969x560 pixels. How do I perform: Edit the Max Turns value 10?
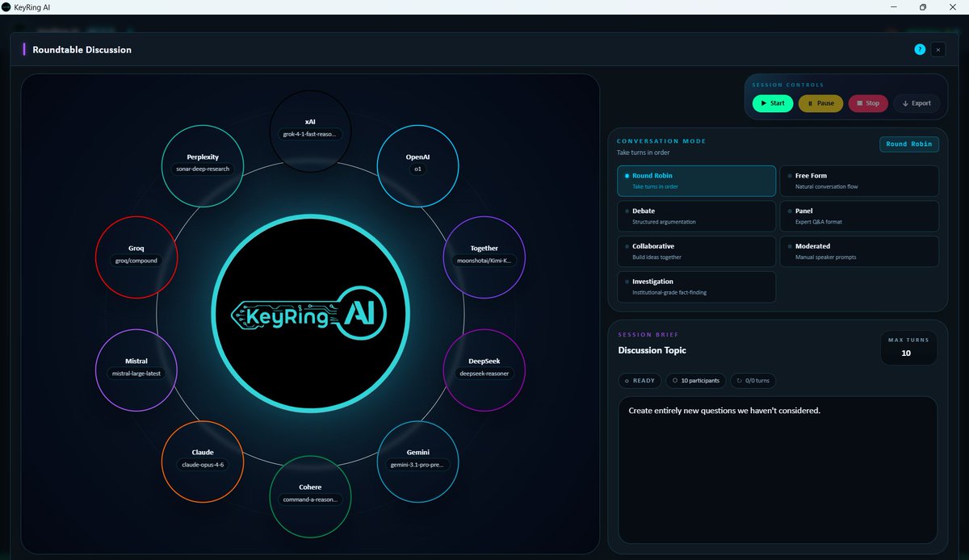906,353
